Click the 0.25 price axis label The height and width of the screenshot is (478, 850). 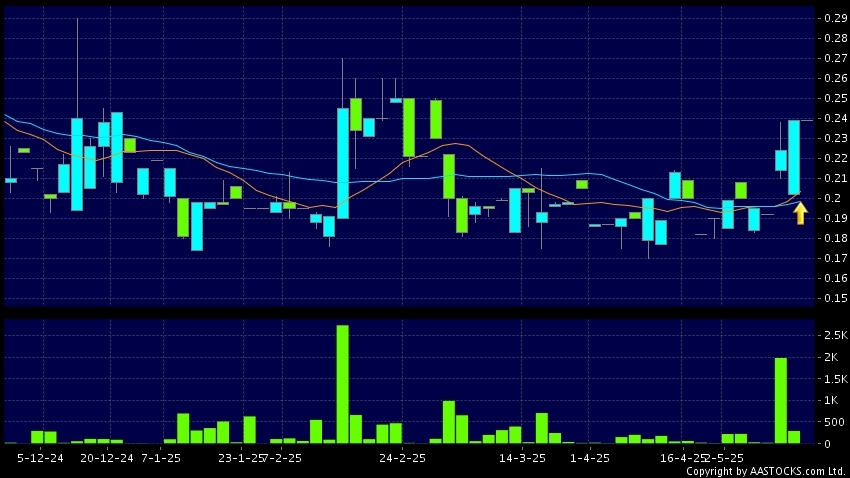(x=835, y=98)
